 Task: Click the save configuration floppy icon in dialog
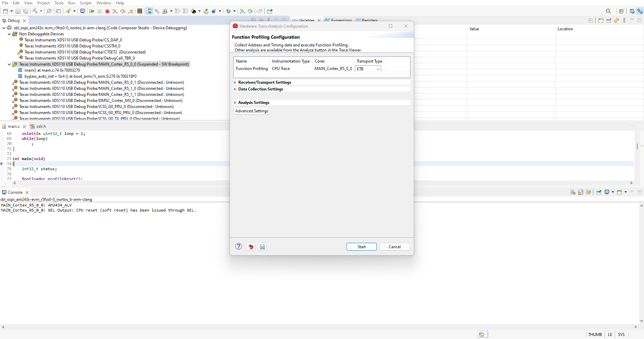tap(263, 247)
